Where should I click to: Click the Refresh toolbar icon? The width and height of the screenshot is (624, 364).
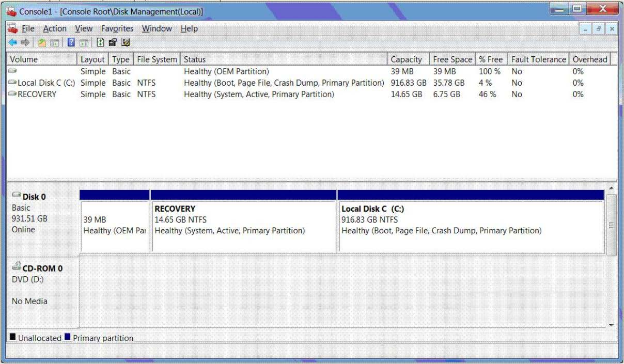click(101, 42)
